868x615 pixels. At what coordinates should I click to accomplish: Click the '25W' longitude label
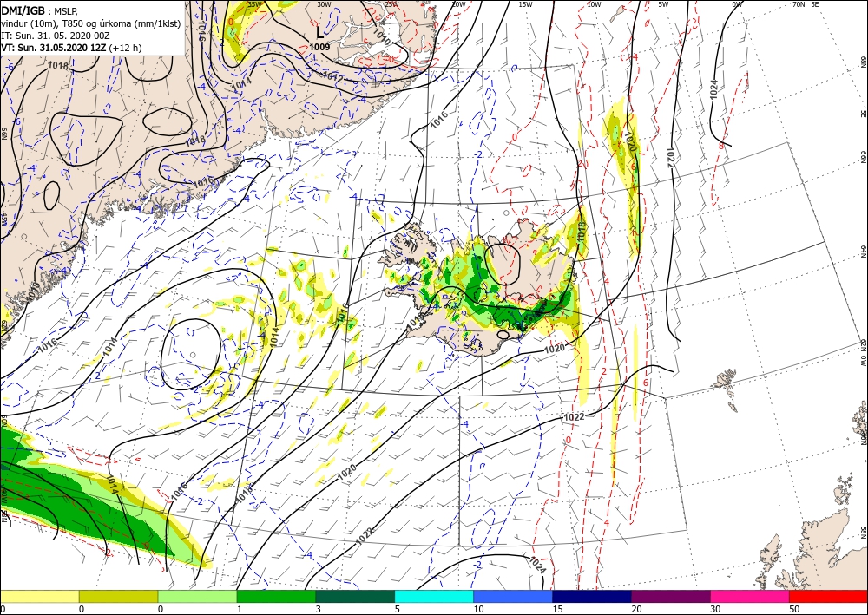coord(391,4)
